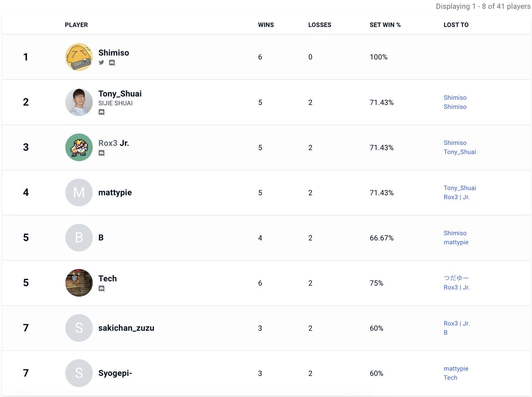The height and width of the screenshot is (397, 532).
Task: Open Tony_Shuai link in mattypie's row
Action: (460, 188)
